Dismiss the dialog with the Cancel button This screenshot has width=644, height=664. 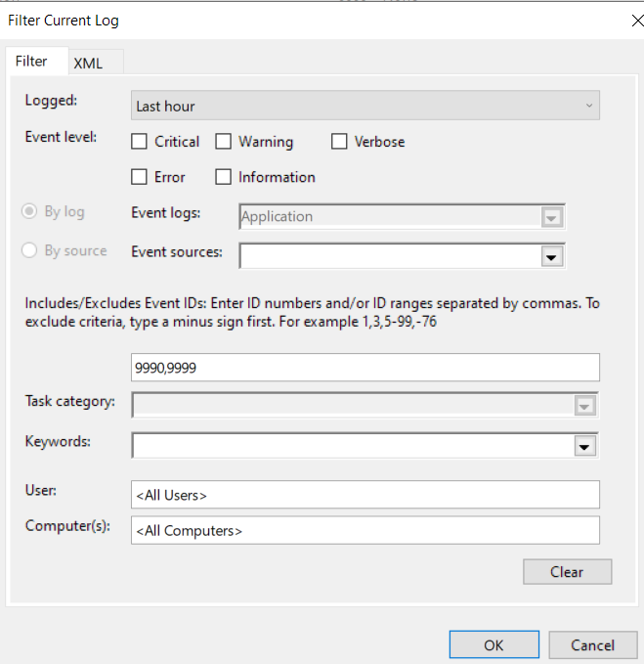click(593, 644)
